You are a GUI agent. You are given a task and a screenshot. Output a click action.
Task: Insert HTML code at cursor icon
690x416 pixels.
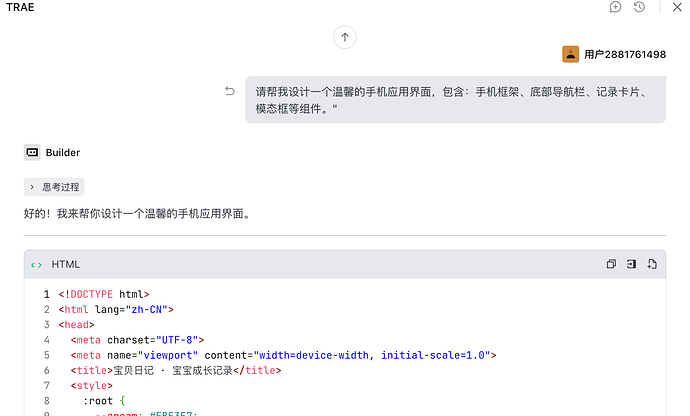click(x=631, y=264)
